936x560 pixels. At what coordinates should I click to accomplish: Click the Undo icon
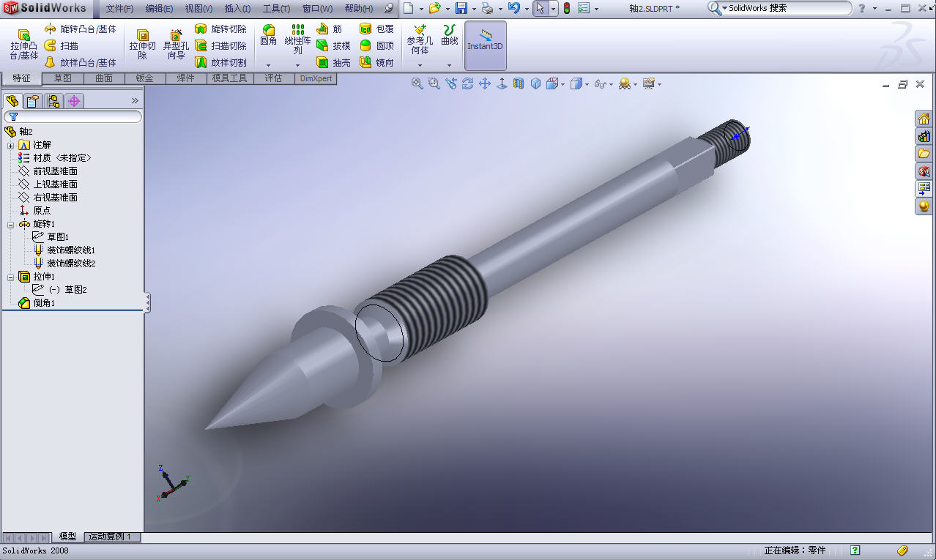point(514,8)
